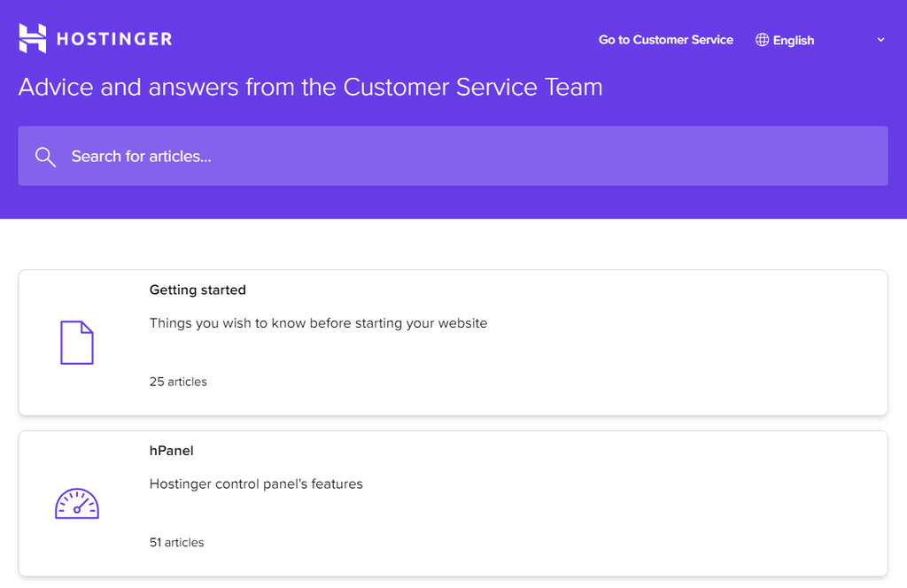Click 'Things you wish to know' description
Image resolution: width=907 pixels, height=588 pixels.
point(318,323)
